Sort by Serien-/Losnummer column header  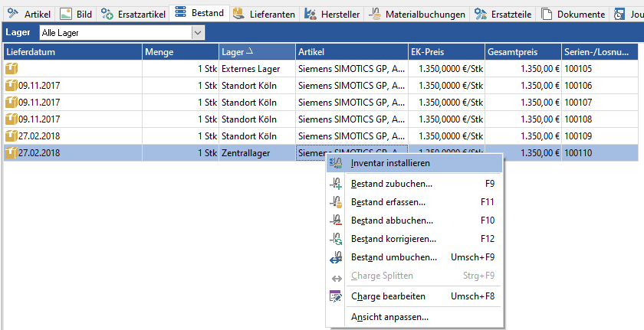point(600,52)
